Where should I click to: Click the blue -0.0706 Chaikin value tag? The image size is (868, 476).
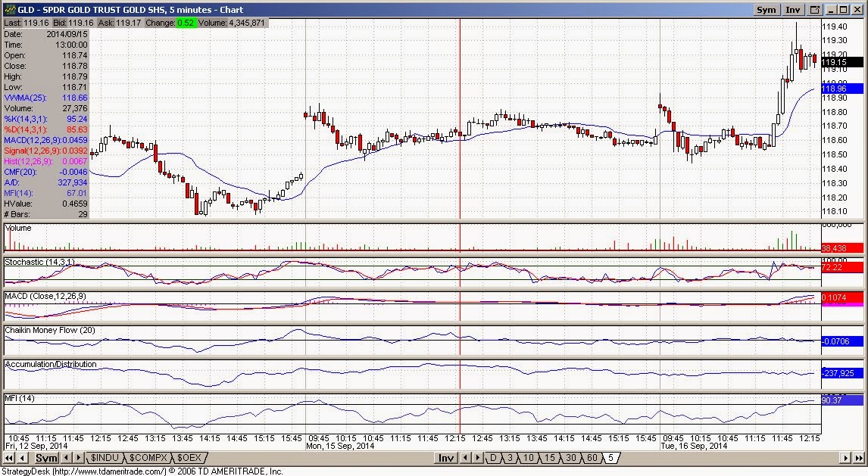click(x=842, y=341)
